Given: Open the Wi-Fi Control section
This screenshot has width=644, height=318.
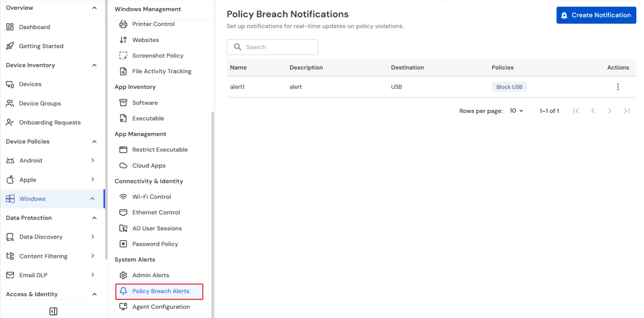Looking at the screenshot, I should [151, 197].
